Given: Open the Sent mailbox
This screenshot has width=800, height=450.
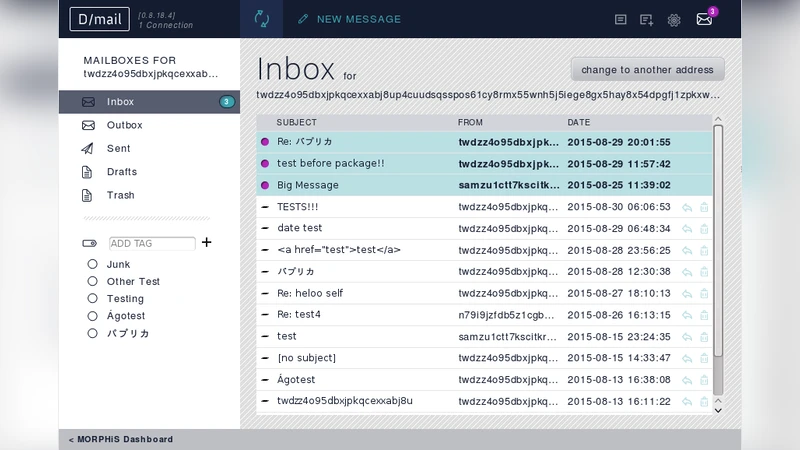Looking at the screenshot, I should point(118,148).
